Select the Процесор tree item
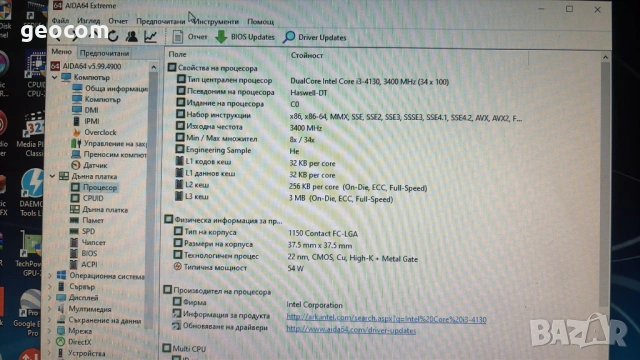Screen dimensions: 640x360 (94, 187)
